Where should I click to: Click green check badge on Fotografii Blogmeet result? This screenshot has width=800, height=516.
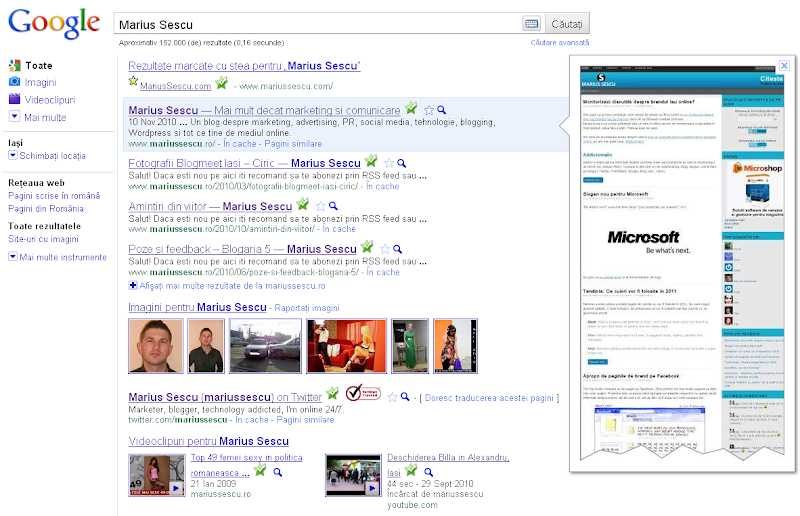(x=371, y=160)
